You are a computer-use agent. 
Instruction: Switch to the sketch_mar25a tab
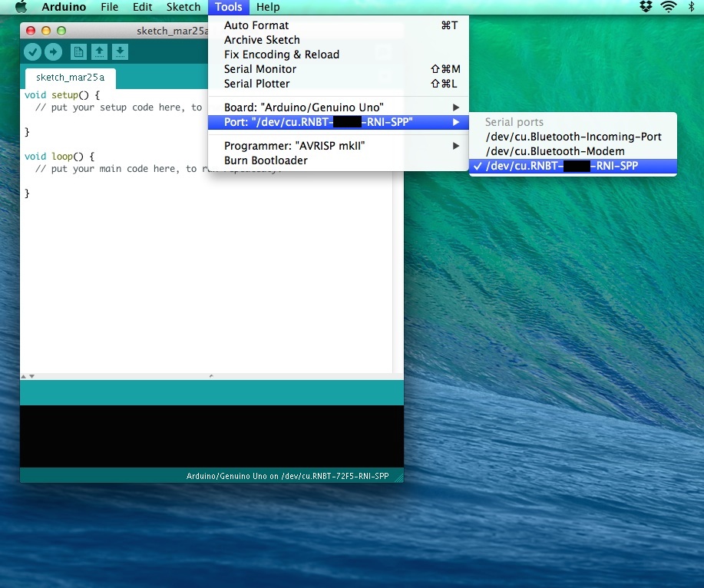71,78
